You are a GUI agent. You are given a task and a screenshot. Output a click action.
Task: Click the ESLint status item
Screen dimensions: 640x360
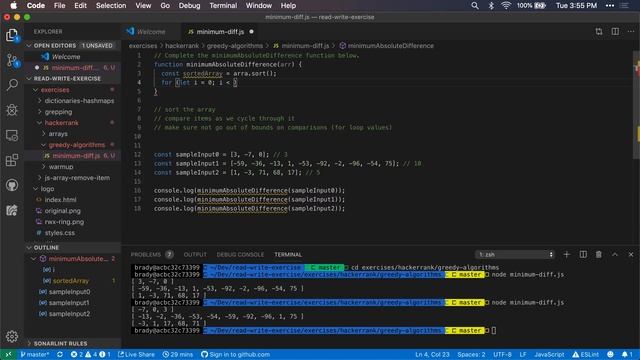tap(585, 354)
